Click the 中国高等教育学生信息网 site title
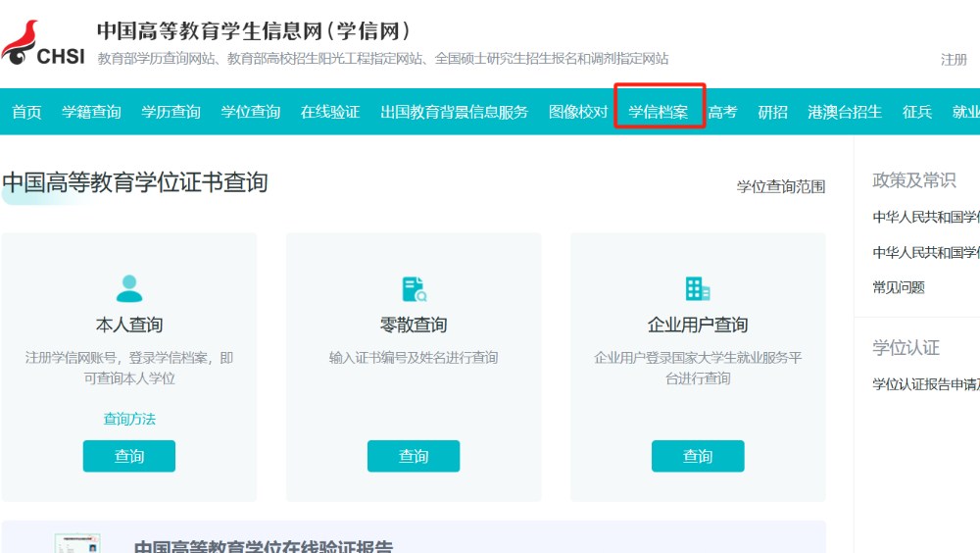This screenshot has height=553, width=980. pyautogui.click(x=253, y=30)
